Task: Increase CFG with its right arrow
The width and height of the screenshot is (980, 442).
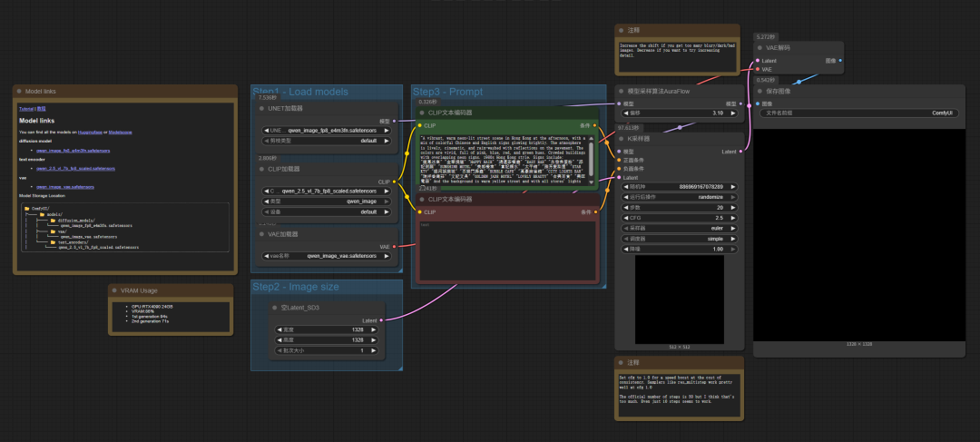Action: (x=733, y=218)
